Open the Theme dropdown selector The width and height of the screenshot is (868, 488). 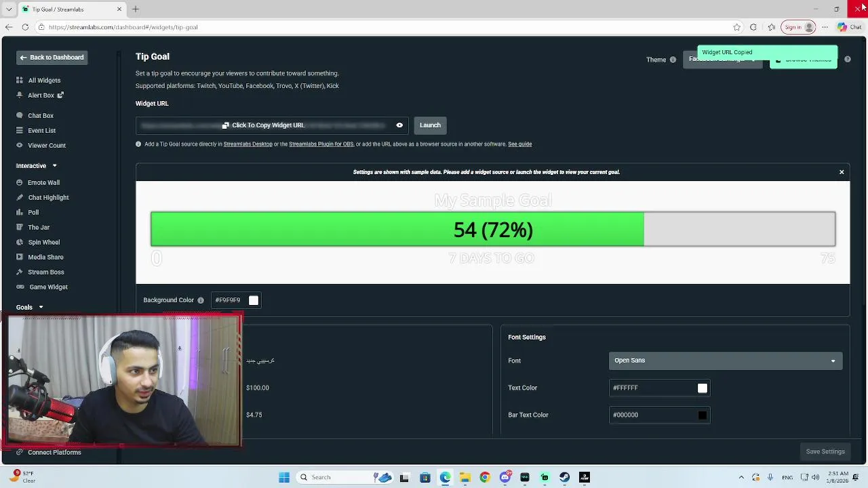click(722, 60)
